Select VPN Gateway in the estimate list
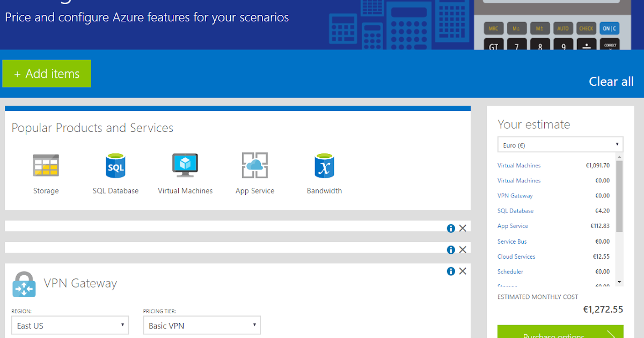The image size is (644, 338). [515, 196]
